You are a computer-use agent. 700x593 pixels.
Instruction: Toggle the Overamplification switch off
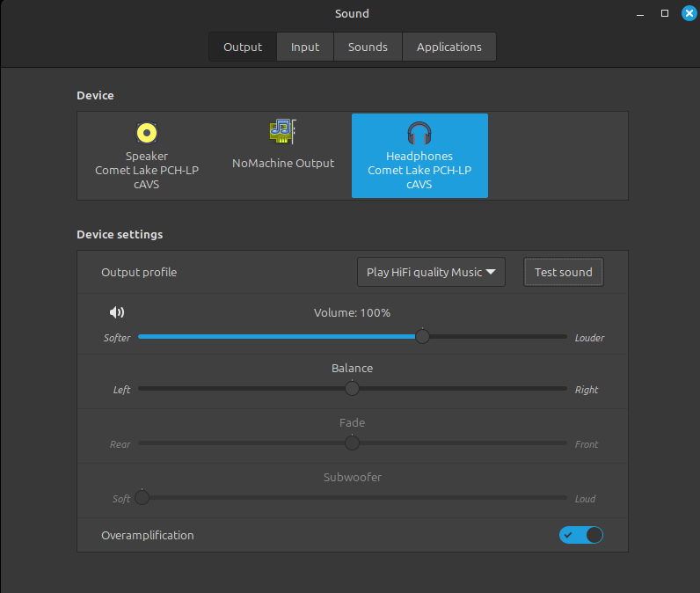point(581,535)
